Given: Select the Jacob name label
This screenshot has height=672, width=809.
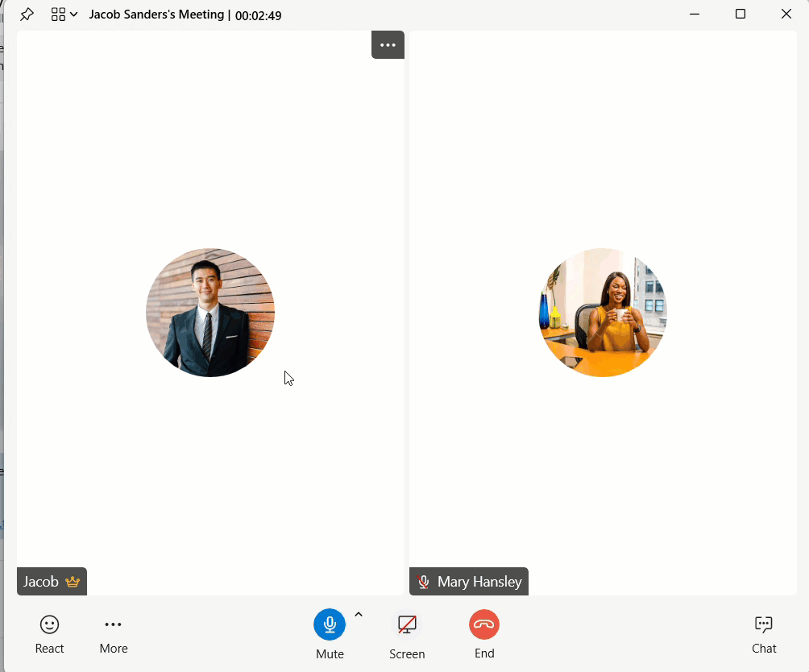Looking at the screenshot, I should coord(41,582).
